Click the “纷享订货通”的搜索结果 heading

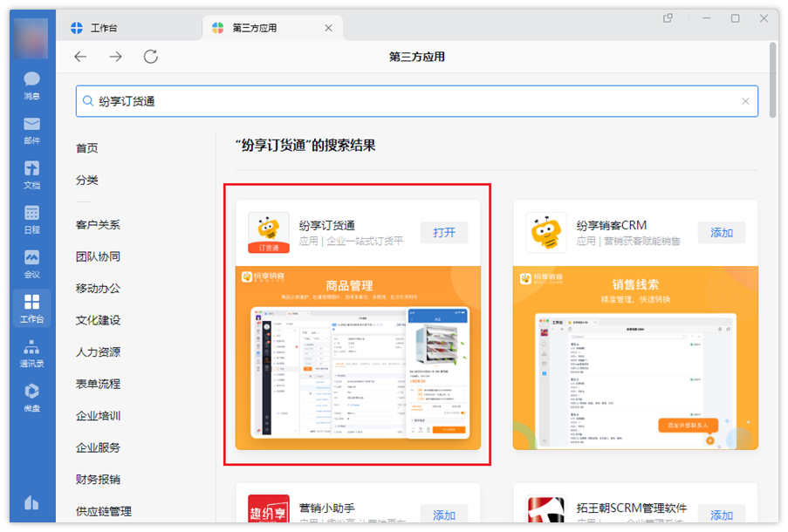click(305, 146)
